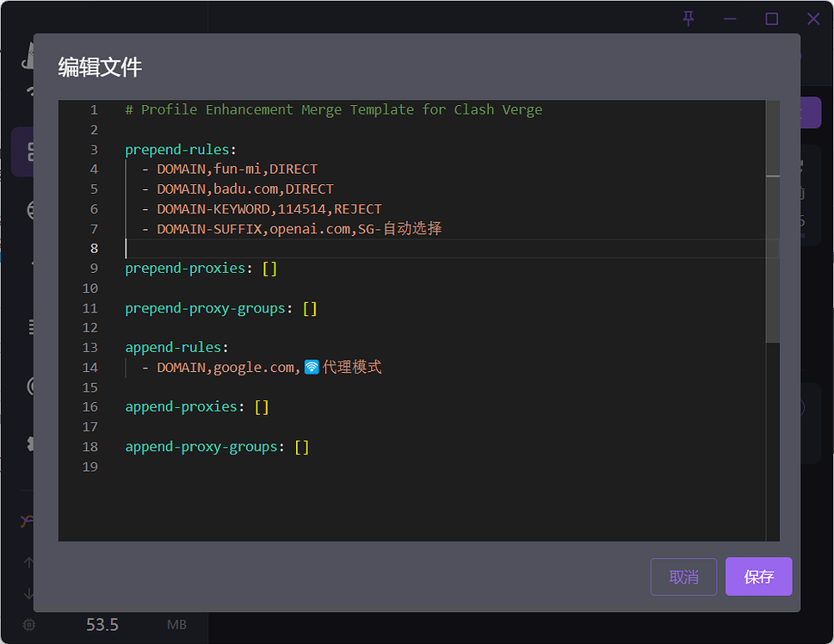This screenshot has width=834, height=644.
Task: Save the edited file with 保存
Action: [x=758, y=576]
